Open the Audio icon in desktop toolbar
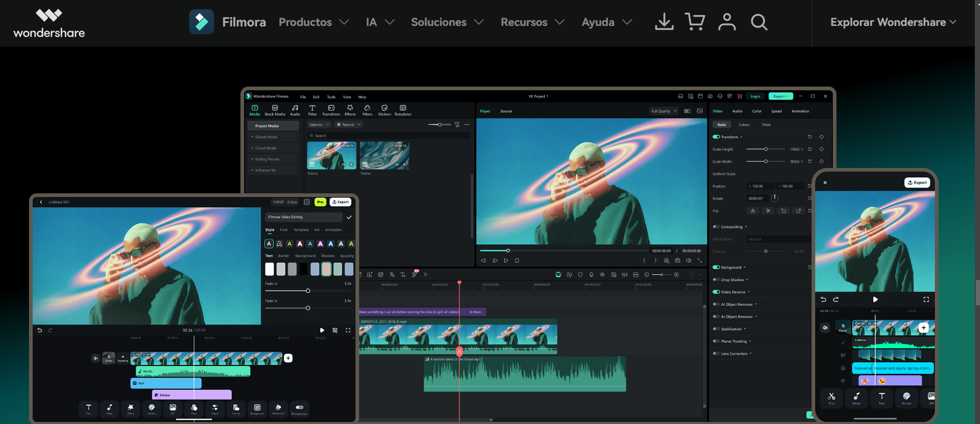This screenshot has height=424, width=980. pos(295,110)
